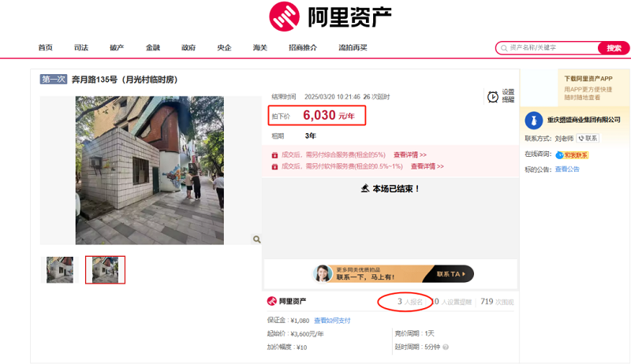Open the 海关 nav item
This screenshot has height=364, width=631.
coord(260,48)
